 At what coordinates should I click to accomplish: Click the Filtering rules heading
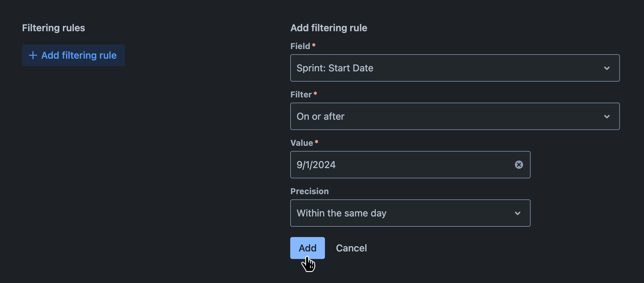coord(53,28)
